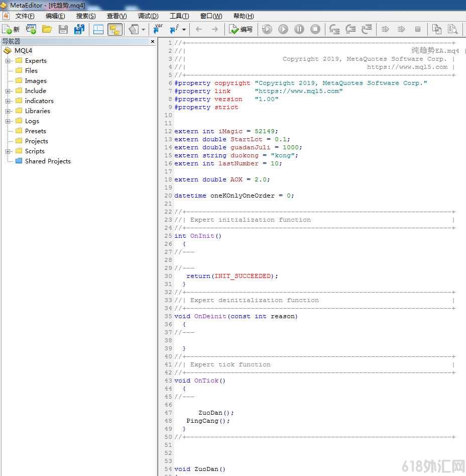Click the styler toolbar icon
The width and height of the screenshot is (466, 476).
coord(134,29)
